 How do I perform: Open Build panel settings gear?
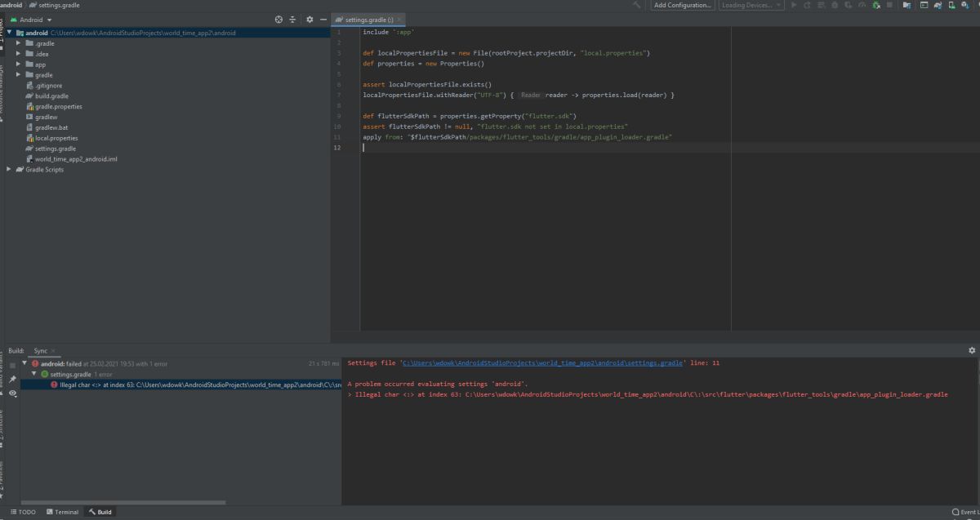972,350
